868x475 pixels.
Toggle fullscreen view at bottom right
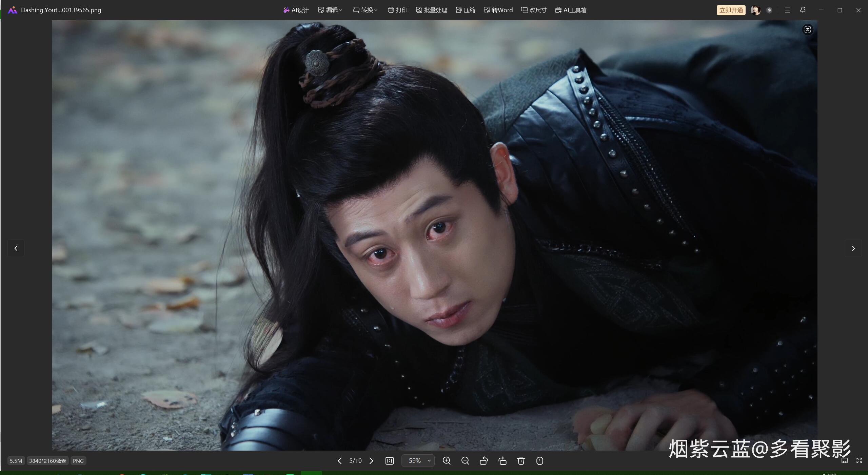point(859,460)
